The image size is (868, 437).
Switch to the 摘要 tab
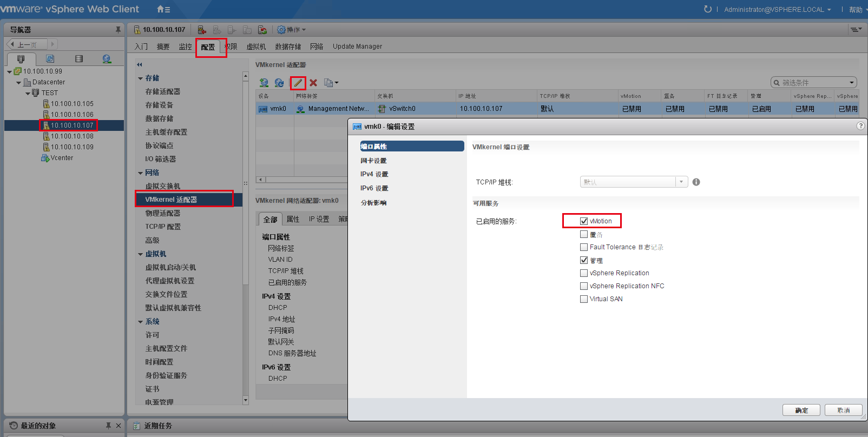click(x=163, y=47)
